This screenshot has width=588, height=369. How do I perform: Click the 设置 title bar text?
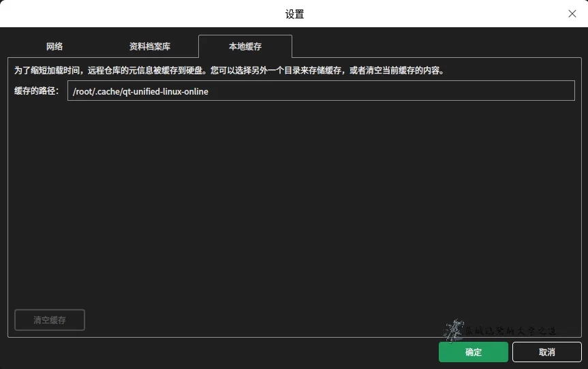294,14
